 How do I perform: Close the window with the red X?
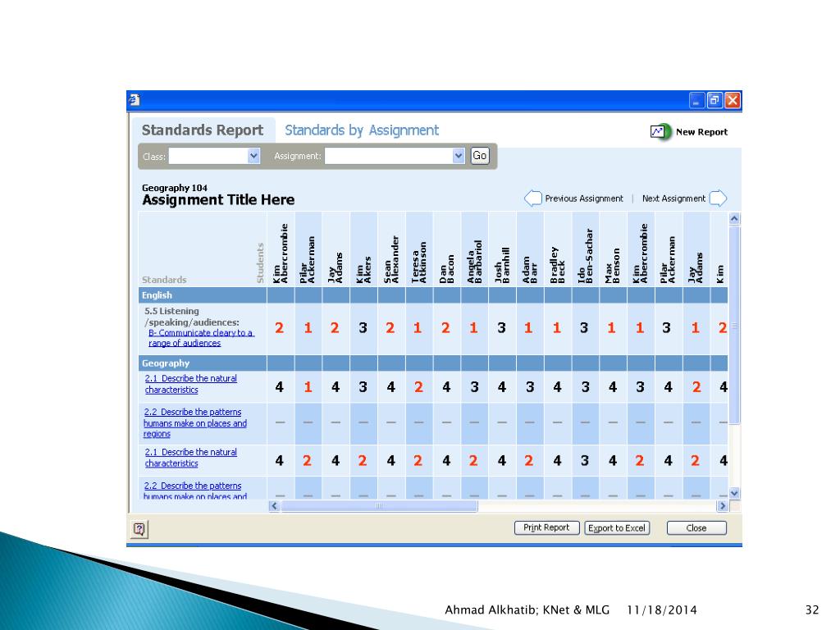733,100
